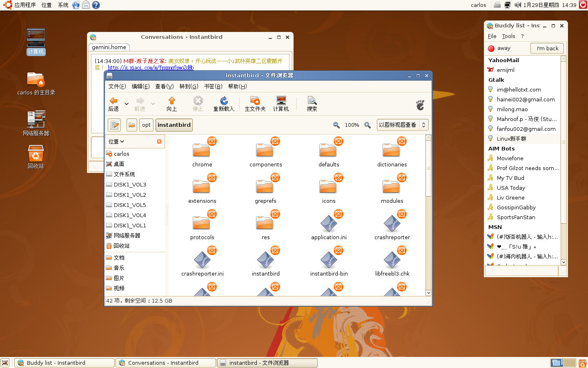Select the root folder path button
The image size is (588, 368).
point(131,125)
